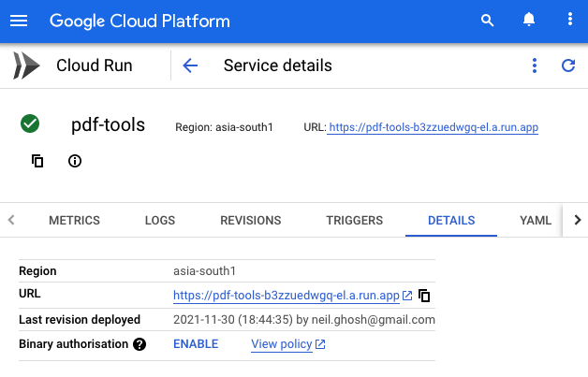Open the hamburger navigation menu
Image resolution: width=588 pixels, height=377 pixels.
coord(19,21)
